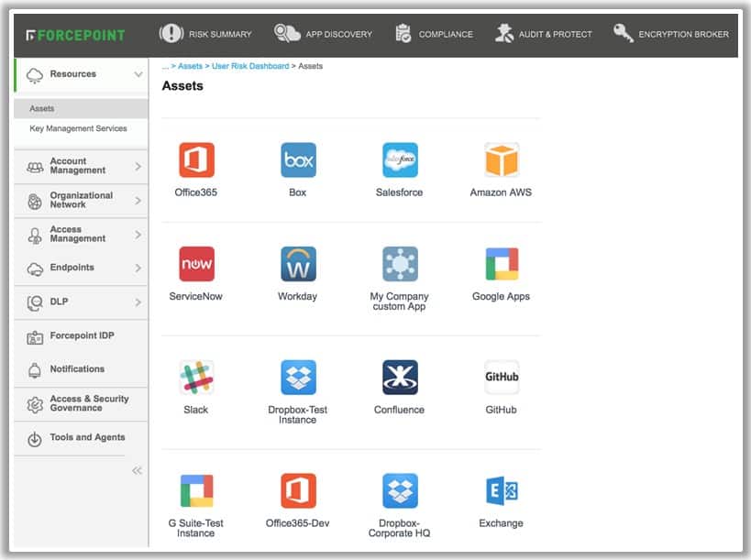Open the Office365 asset icon
The width and height of the screenshot is (751, 560).
[196, 159]
